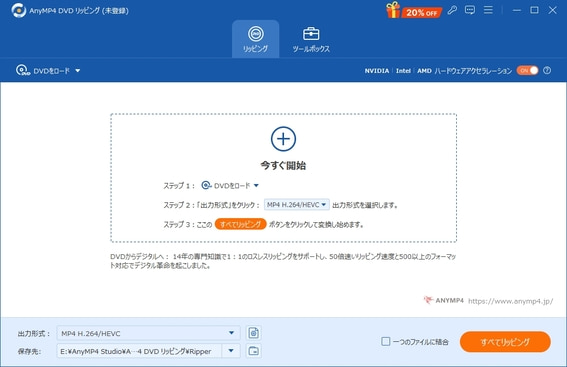Close the AnyMP4 window
Screen dimensions: 567x367
coord(553,10)
